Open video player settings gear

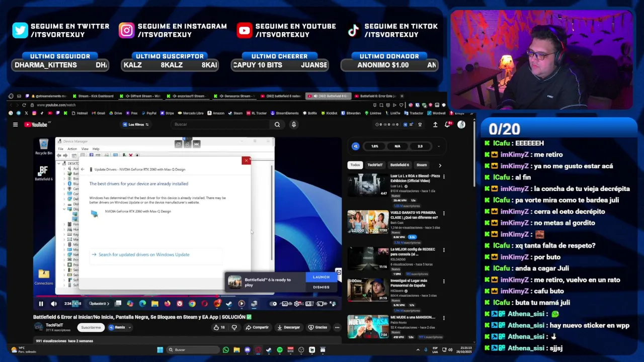[297, 304]
